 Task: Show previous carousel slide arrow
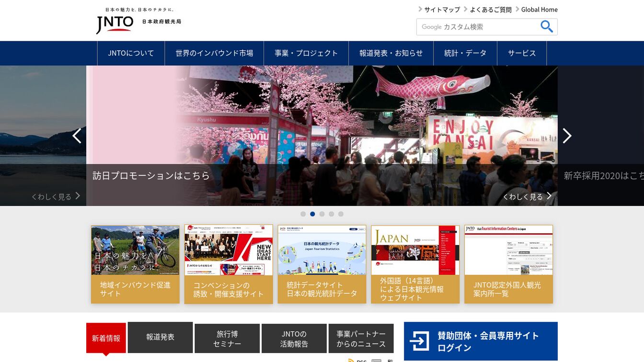pyautogui.click(x=77, y=136)
